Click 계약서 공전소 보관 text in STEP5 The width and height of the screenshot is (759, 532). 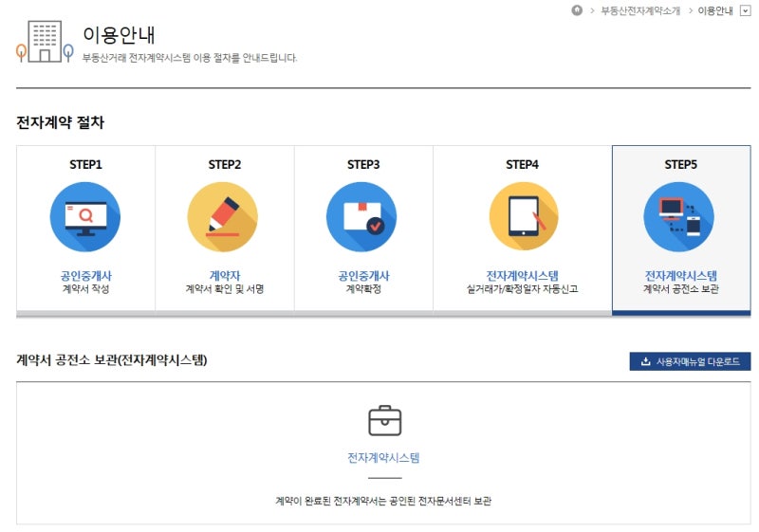(680, 288)
